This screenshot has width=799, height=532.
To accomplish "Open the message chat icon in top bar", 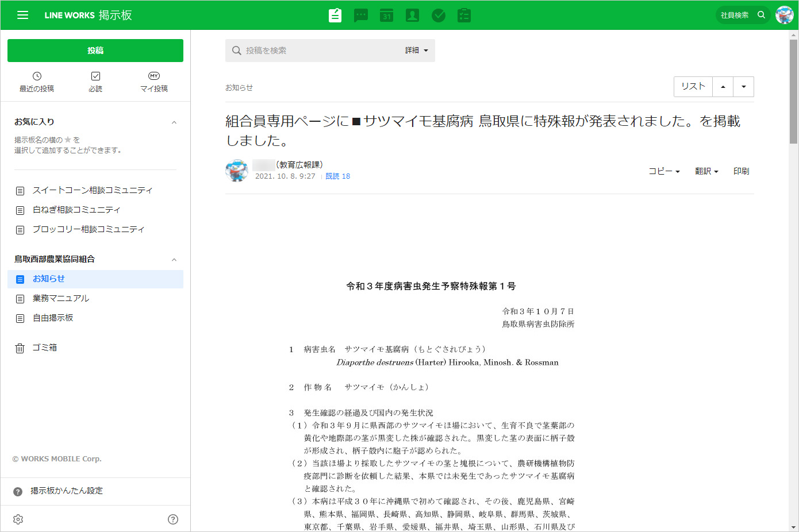I will [x=361, y=16].
